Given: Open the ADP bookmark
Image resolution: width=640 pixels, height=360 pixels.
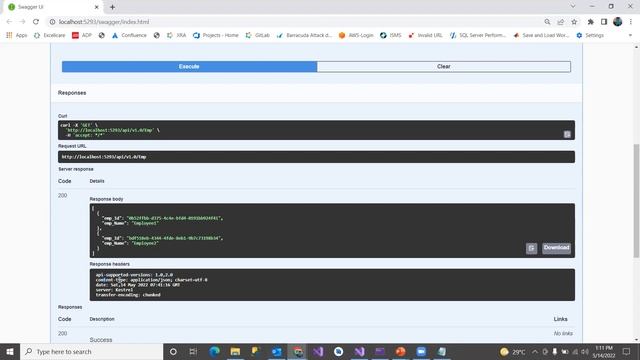Looking at the screenshot, I should point(82,36).
